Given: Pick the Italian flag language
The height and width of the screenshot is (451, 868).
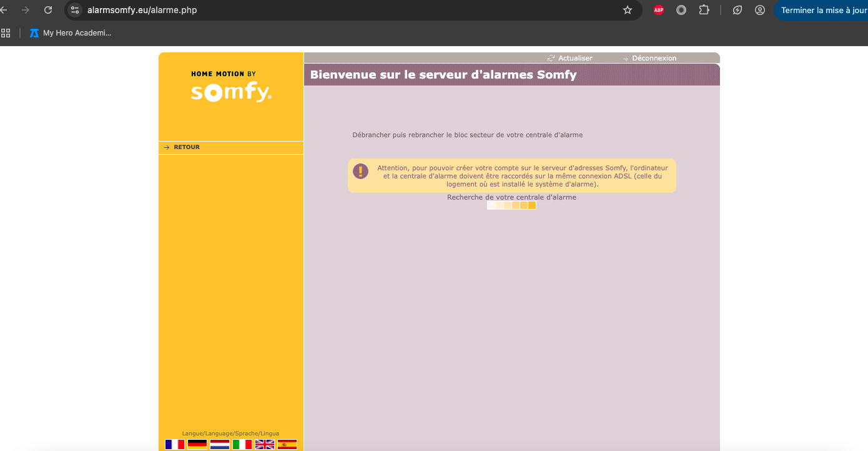Looking at the screenshot, I should point(242,444).
